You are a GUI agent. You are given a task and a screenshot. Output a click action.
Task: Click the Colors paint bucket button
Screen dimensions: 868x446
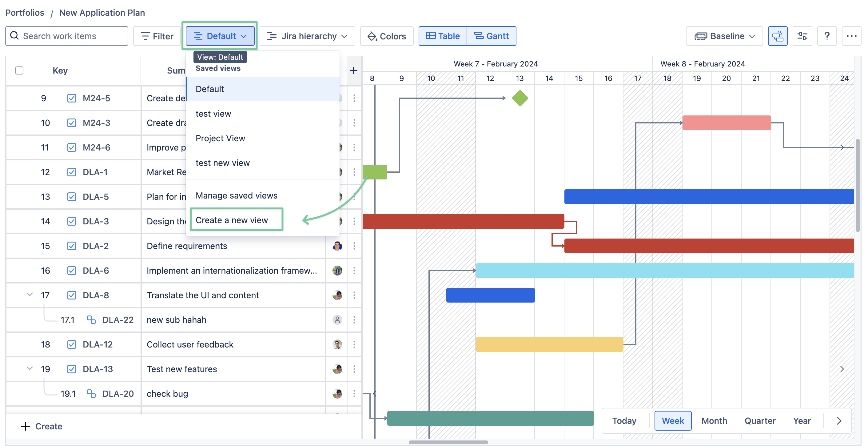[387, 36]
